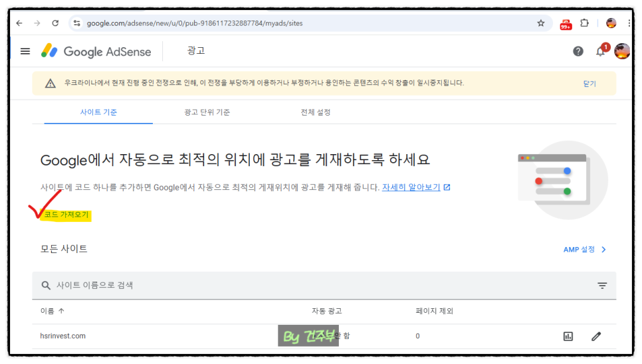The image size is (642, 364).
Task: Open the filter icon in the sites table
Action: coord(602,286)
